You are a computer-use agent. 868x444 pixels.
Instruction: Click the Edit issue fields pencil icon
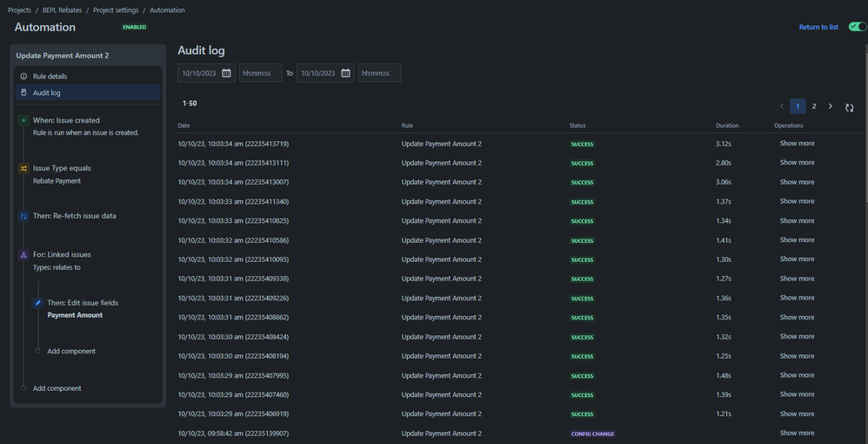pyautogui.click(x=37, y=303)
